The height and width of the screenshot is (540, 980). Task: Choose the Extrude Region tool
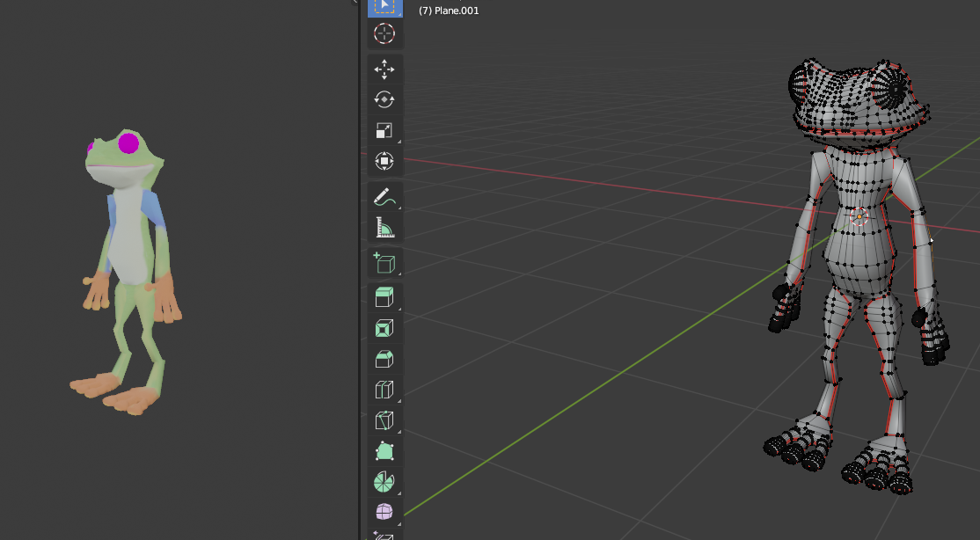[x=384, y=297]
